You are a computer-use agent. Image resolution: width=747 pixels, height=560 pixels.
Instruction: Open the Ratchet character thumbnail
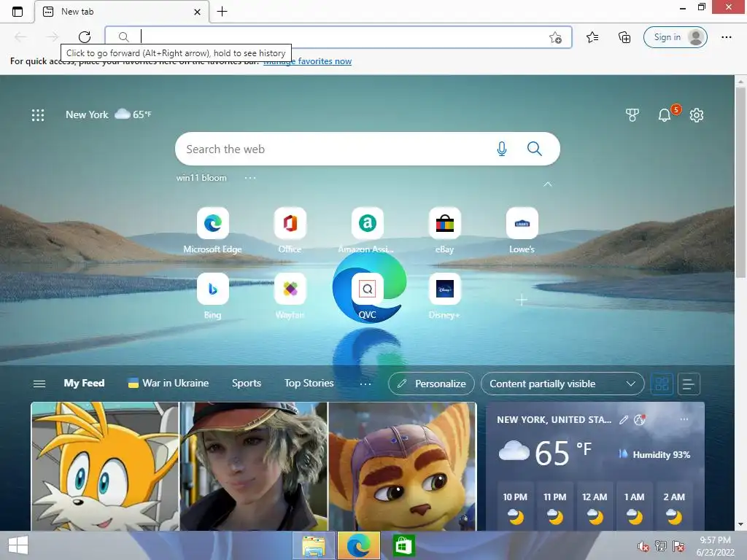tap(402, 466)
